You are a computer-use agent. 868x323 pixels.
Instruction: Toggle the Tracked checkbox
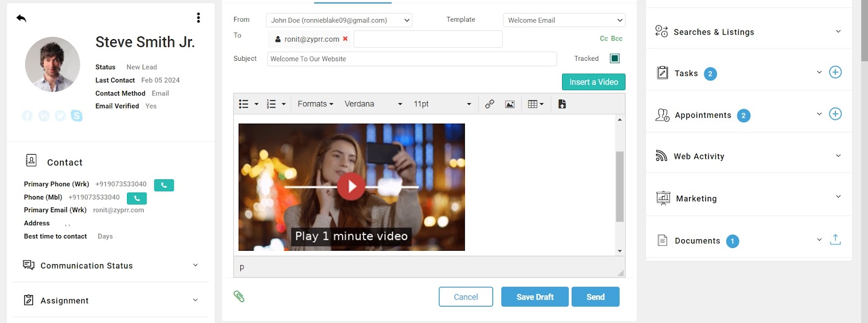click(615, 59)
